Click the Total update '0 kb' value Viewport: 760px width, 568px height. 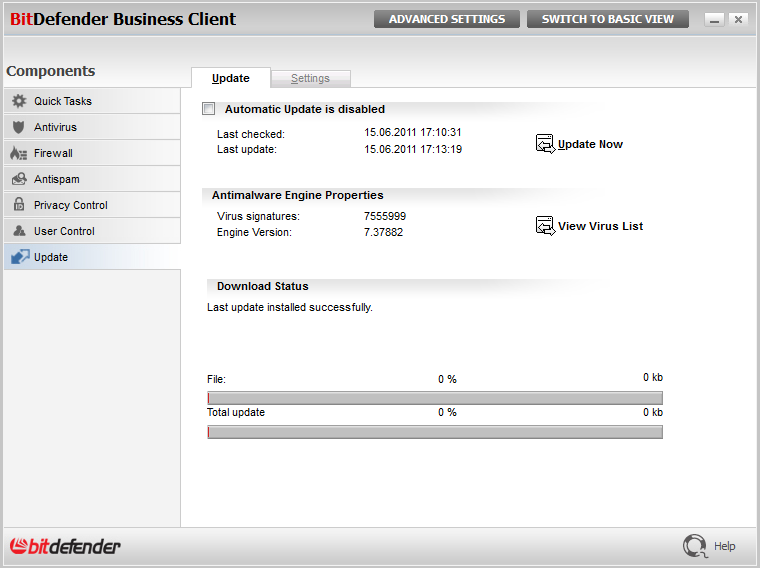tap(653, 412)
